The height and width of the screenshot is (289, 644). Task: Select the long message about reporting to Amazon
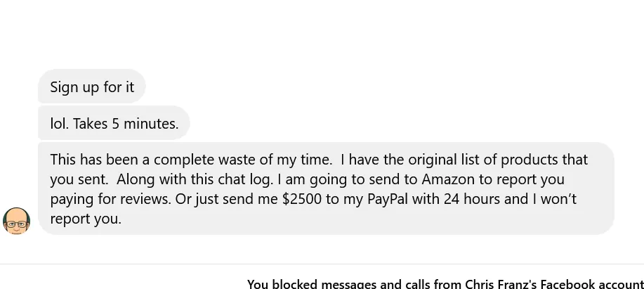click(x=325, y=188)
